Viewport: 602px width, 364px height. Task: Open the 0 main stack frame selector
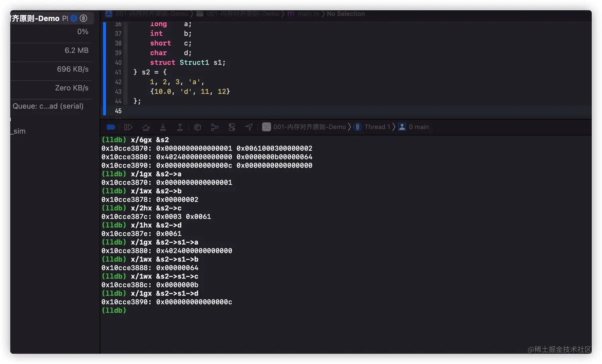(414, 127)
